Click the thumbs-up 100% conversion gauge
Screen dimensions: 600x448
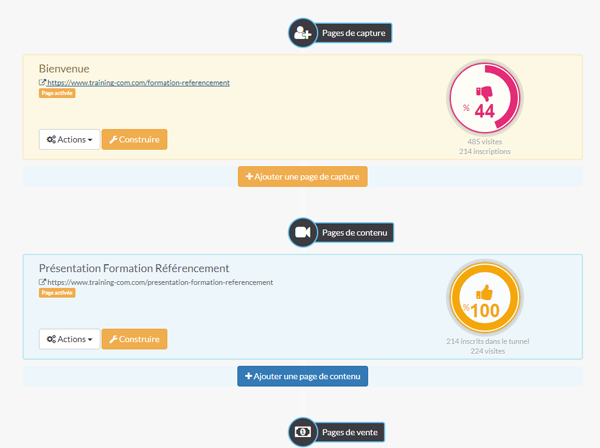(x=484, y=298)
